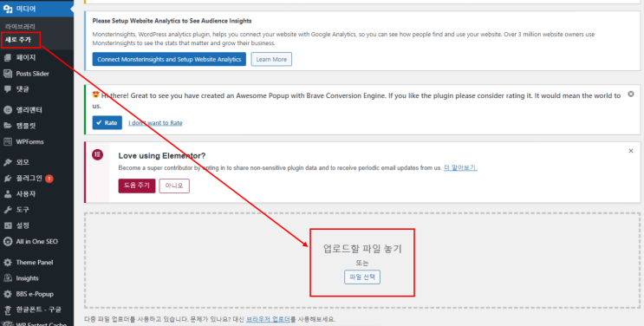Viewport: 644px width, 326px height.
Task: Click the All in One SEO gear icon
Action: (x=8, y=241)
